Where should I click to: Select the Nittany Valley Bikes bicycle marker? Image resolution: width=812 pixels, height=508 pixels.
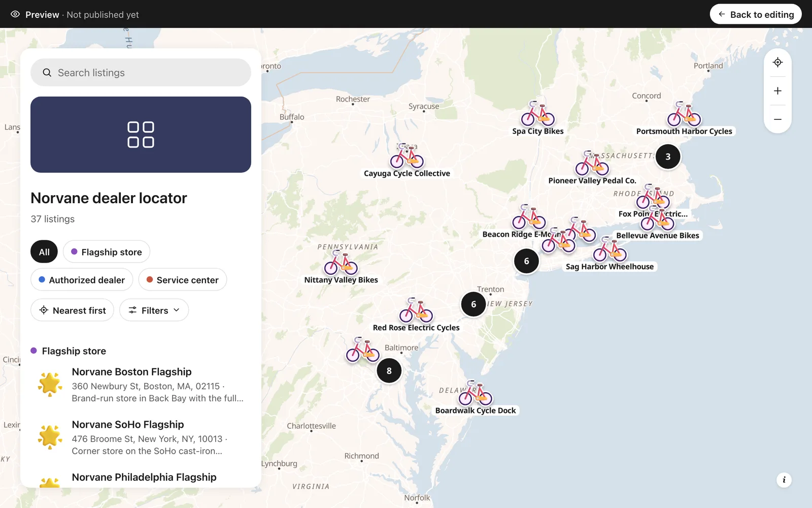pos(341,263)
